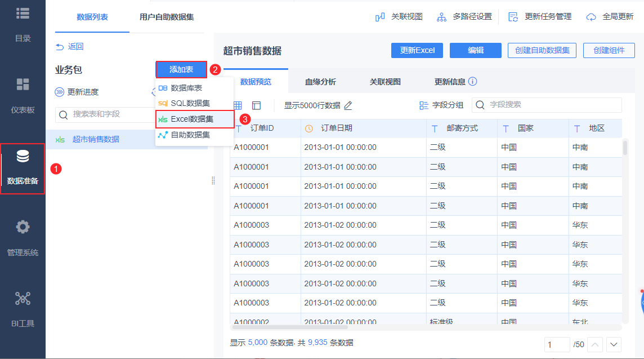Viewport: 644px width, 359px height.
Task: Click the 9,935 total count text
Action: 317,343
